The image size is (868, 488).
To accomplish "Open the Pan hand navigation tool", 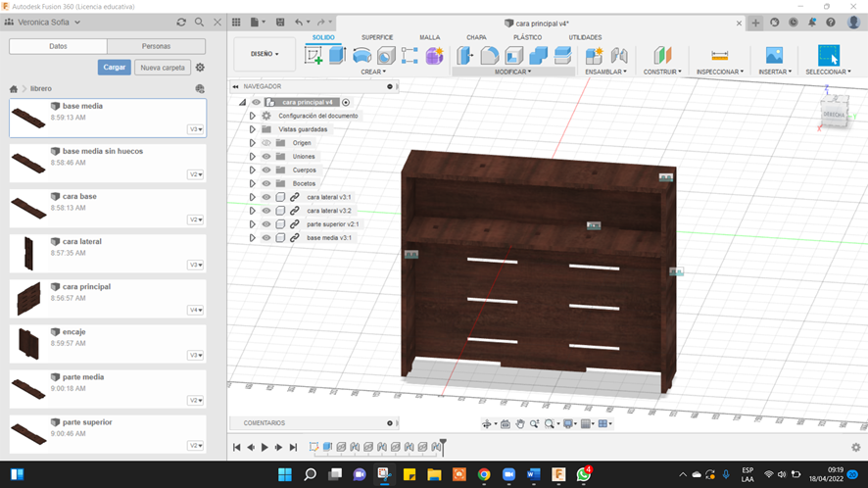I will click(x=520, y=424).
